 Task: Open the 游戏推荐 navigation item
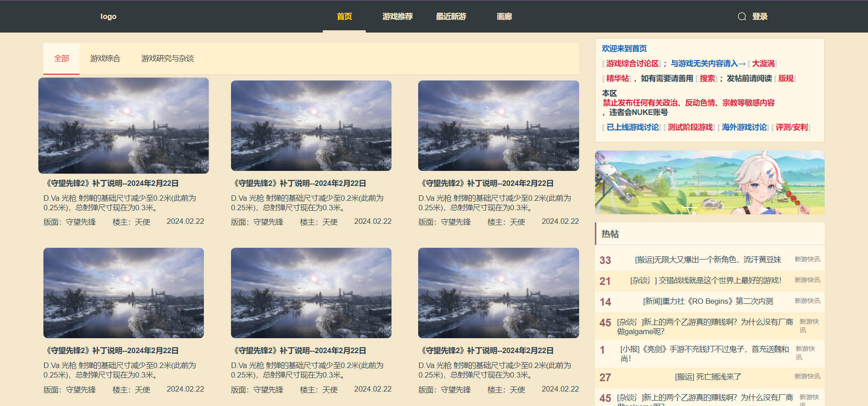pyautogui.click(x=397, y=16)
